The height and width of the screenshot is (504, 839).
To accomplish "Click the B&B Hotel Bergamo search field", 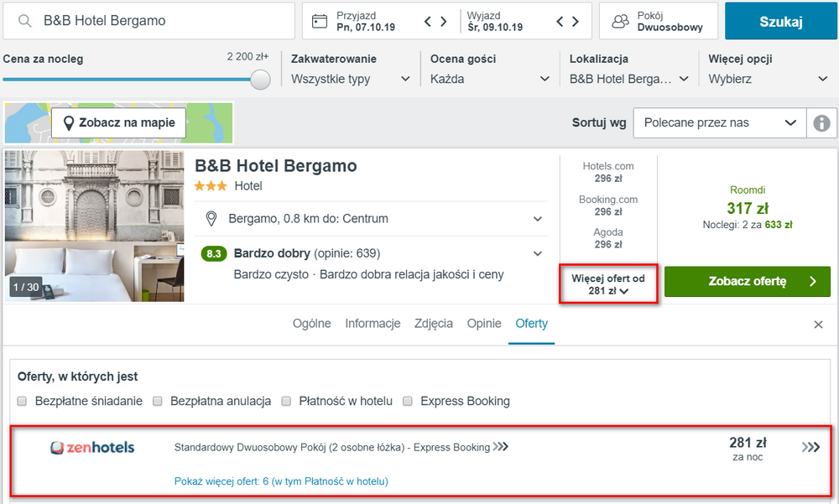I will click(149, 21).
